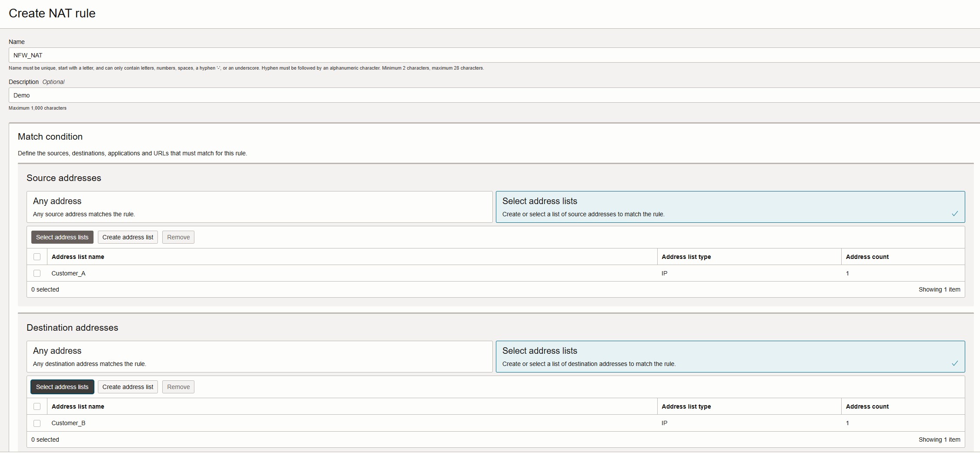Image resolution: width=980 pixels, height=453 pixels.
Task: Choose Select address lists for source addresses
Action: [730, 207]
